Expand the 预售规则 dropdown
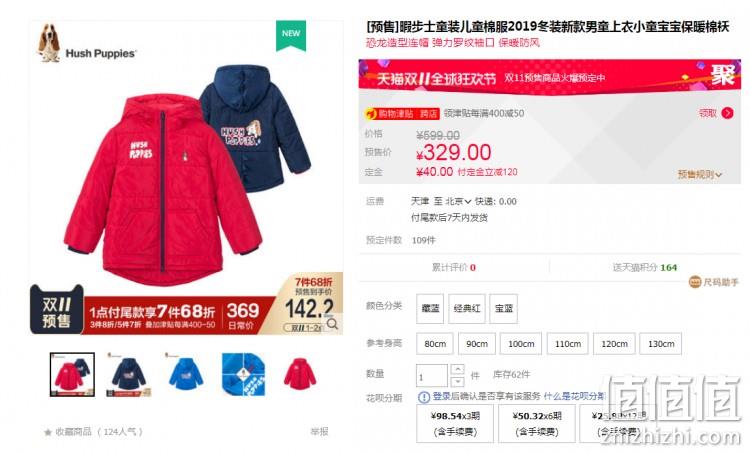The height and width of the screenshot is (454, 750). pyautogui.click(x=699, y=175)
